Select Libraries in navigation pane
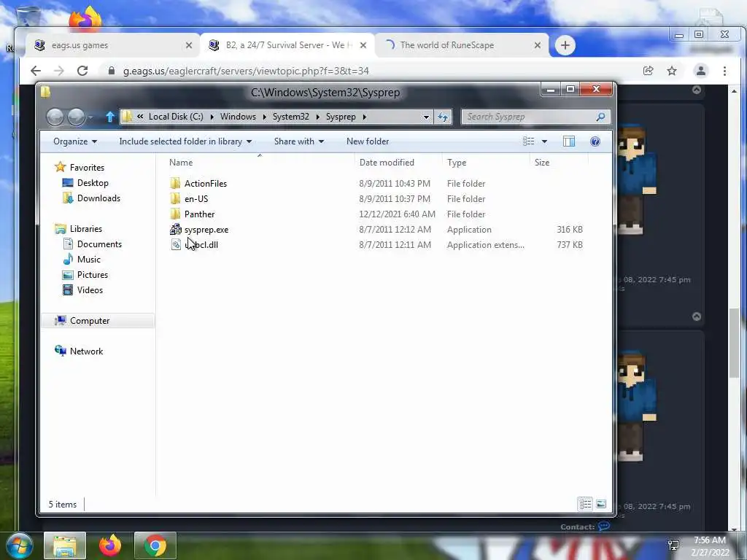Image resolution: width=747 pixels, height=560 pixels. [86, 228]
